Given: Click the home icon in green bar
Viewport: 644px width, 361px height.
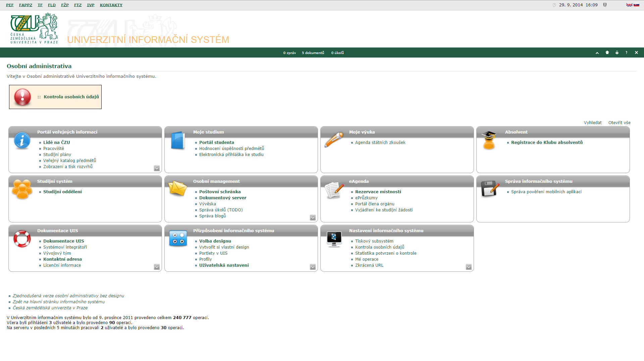Looking at the screenshot, I should pyautogui.click(x=607, y=53).
